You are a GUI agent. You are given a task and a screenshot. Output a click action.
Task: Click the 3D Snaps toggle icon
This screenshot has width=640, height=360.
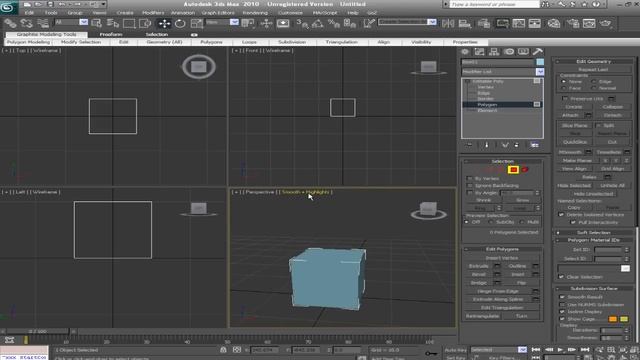click(x=302, y=23)
